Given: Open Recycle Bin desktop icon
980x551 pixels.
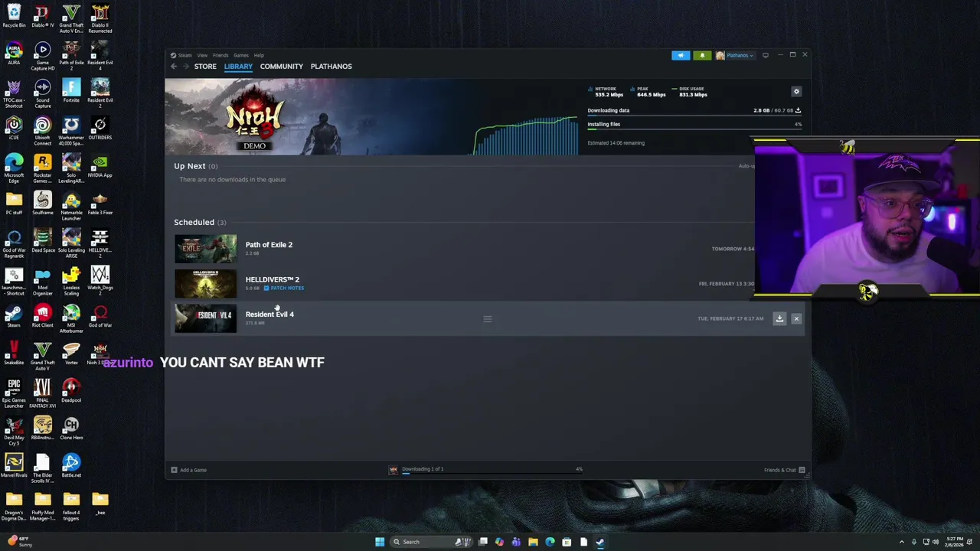Looking at the screenshot, I should 14,17.
